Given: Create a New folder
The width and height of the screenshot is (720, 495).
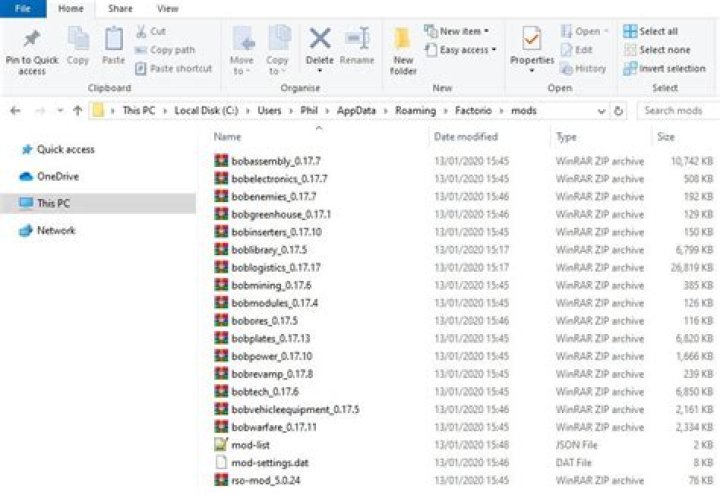Looking at the screenshot, I should 403,51.
